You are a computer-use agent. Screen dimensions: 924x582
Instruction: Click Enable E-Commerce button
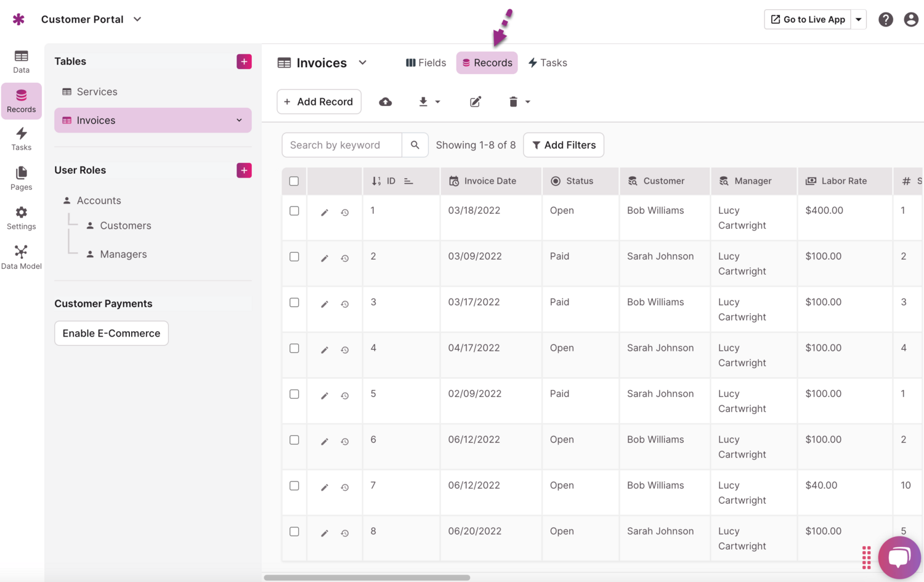(x=111, y=334)
